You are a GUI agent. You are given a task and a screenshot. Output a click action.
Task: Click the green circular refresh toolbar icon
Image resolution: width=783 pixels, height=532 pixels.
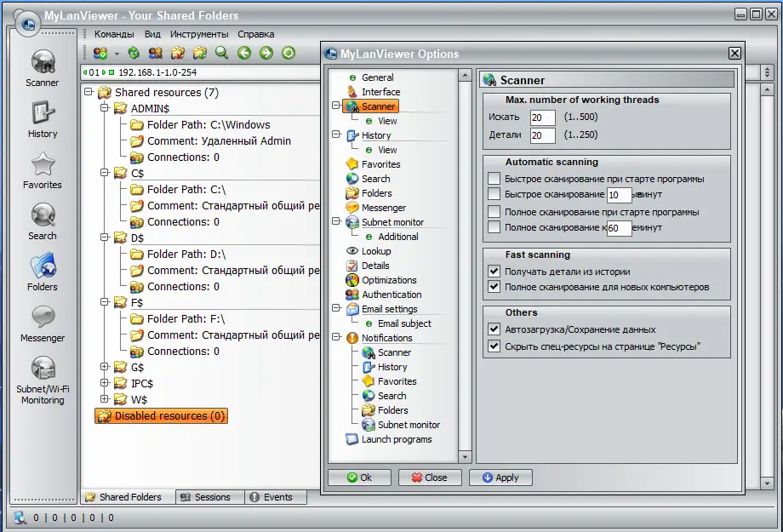(x=289, y=53)
